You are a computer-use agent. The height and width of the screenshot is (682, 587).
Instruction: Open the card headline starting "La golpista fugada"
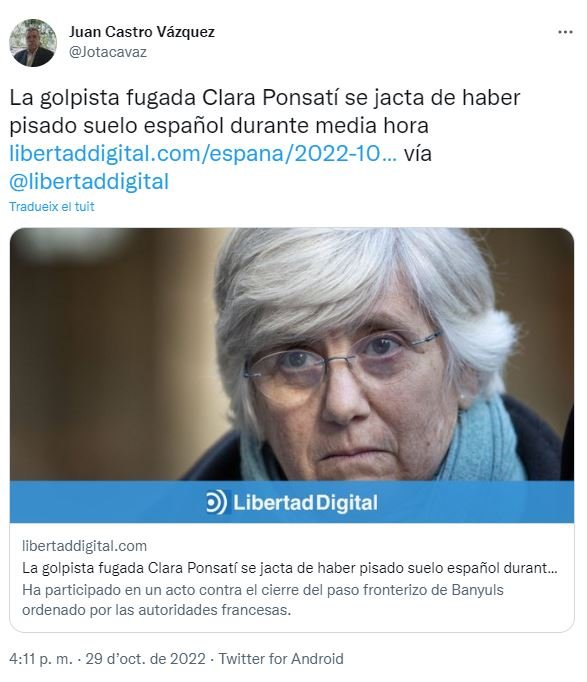pyautogui.click(x=290, y=568)
